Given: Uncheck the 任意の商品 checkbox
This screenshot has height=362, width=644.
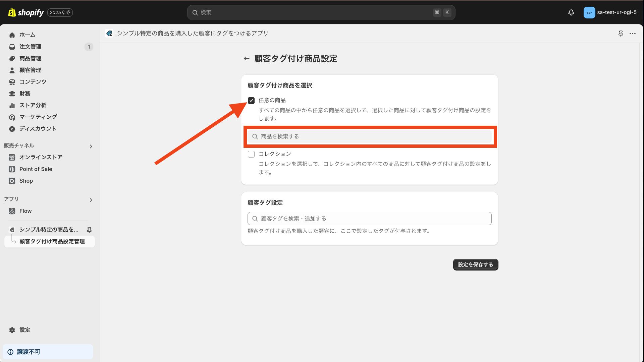Looking at the screenshot, I should click(251, 100).
